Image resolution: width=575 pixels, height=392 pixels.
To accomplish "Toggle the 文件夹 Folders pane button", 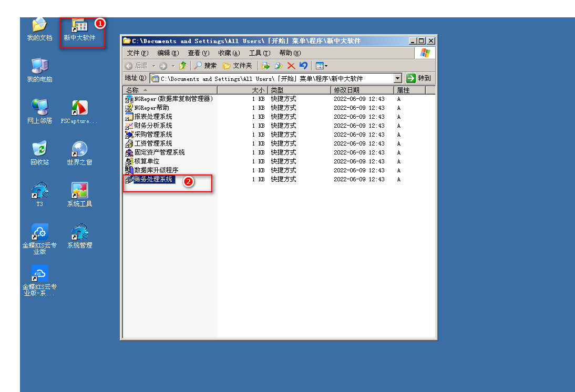I will click(x=237, y=66).
